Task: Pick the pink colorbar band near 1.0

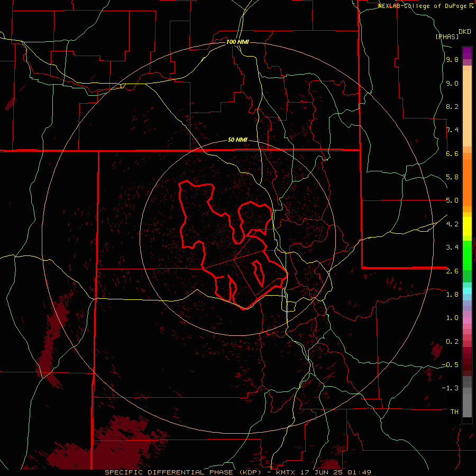Action: pyautogui.click(x=467, y=321)
